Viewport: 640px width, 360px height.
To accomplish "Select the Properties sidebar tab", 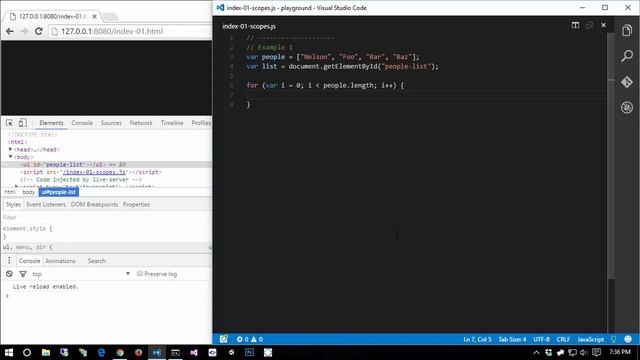I will 136,204.
